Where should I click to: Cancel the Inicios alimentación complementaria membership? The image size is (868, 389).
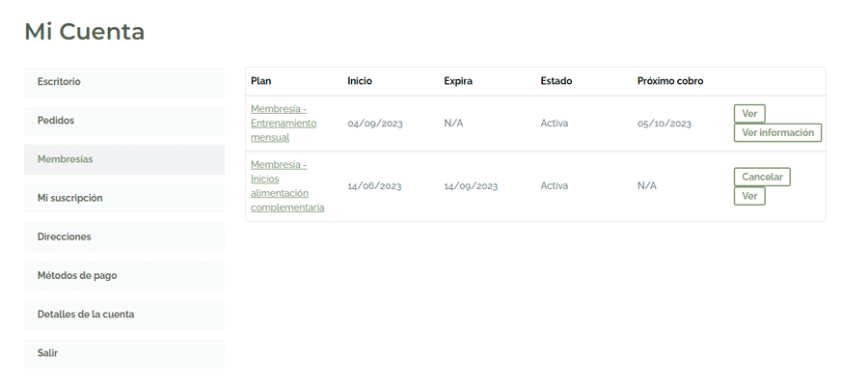tap(762, 177)
